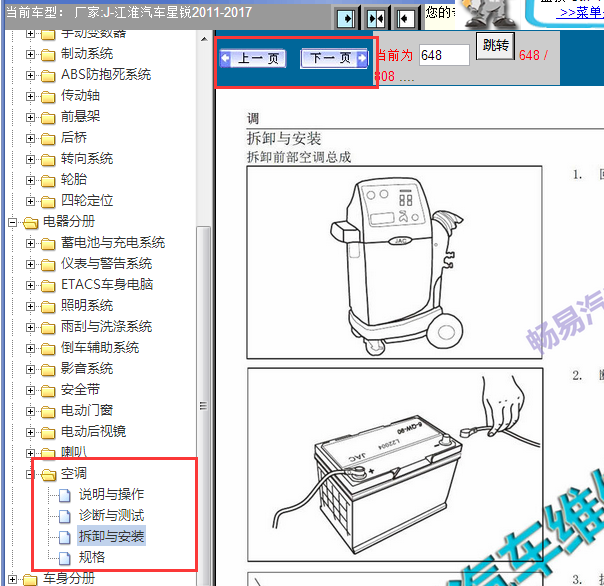Viewport: 604px width, 586px height.
Task: Select the 安全带 folder icon
Action: pyautogui.click(x=48, y=391)
